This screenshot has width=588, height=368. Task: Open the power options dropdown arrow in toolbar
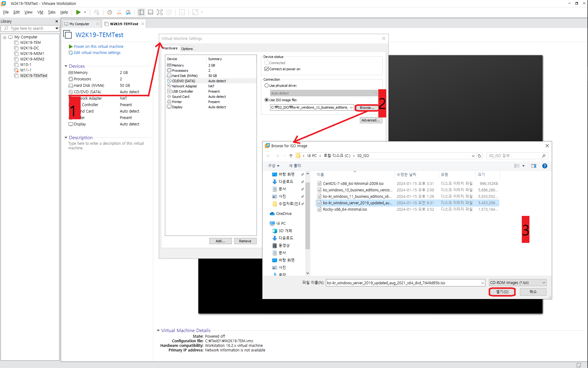coord(85,12)
